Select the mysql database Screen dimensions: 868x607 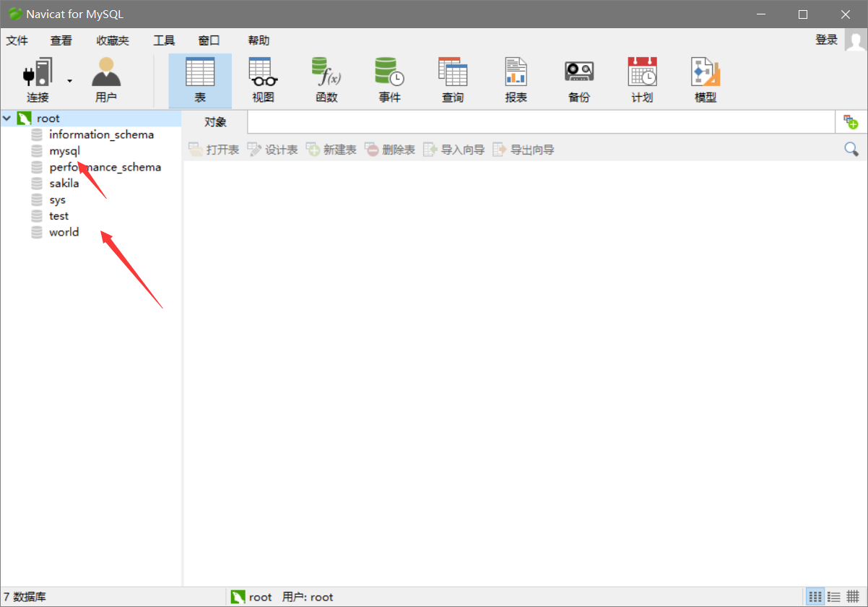tap(64, 151)
